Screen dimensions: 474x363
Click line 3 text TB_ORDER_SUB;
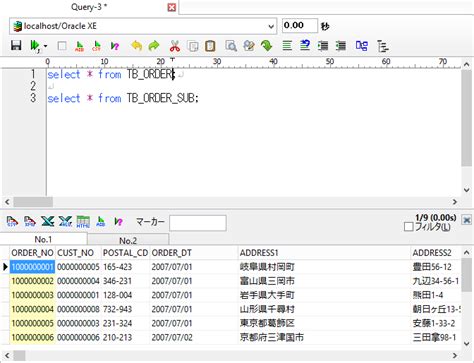tap(163, 98)
